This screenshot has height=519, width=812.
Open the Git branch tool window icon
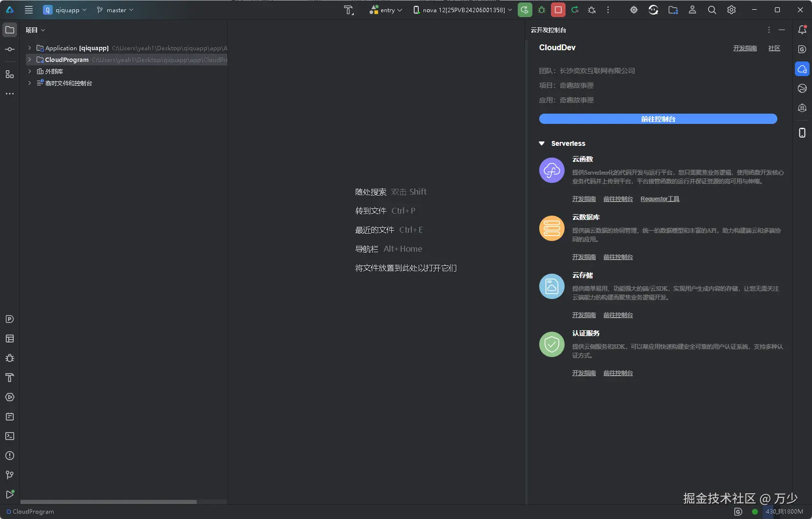click(x=10, y=475)
